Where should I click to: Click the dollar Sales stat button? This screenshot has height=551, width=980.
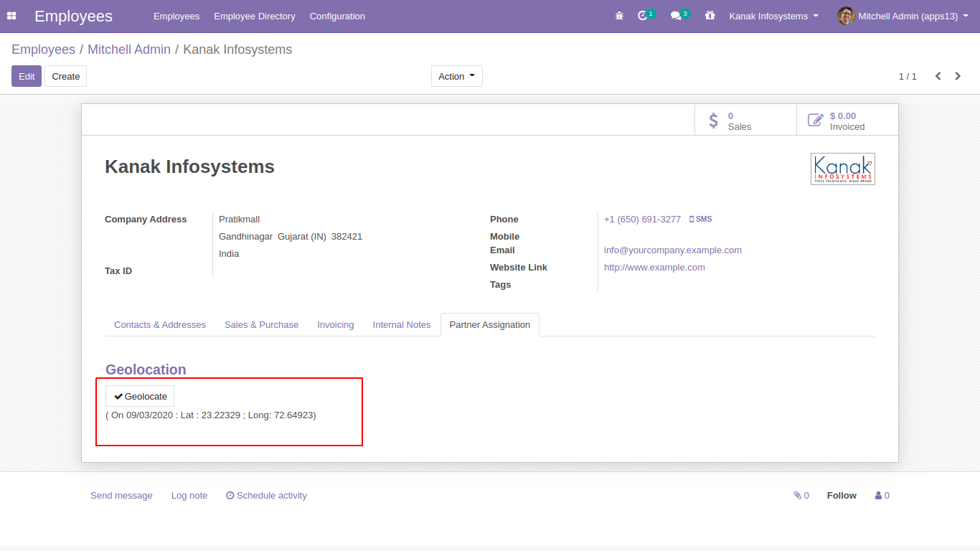[745, 120]
